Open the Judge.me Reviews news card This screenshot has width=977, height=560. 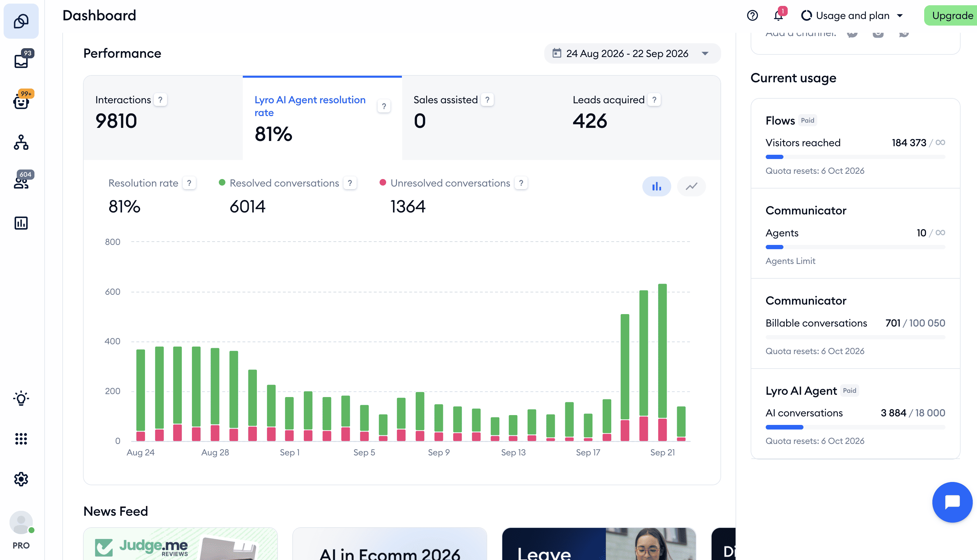pyautogui.click(x=180, y=544)
